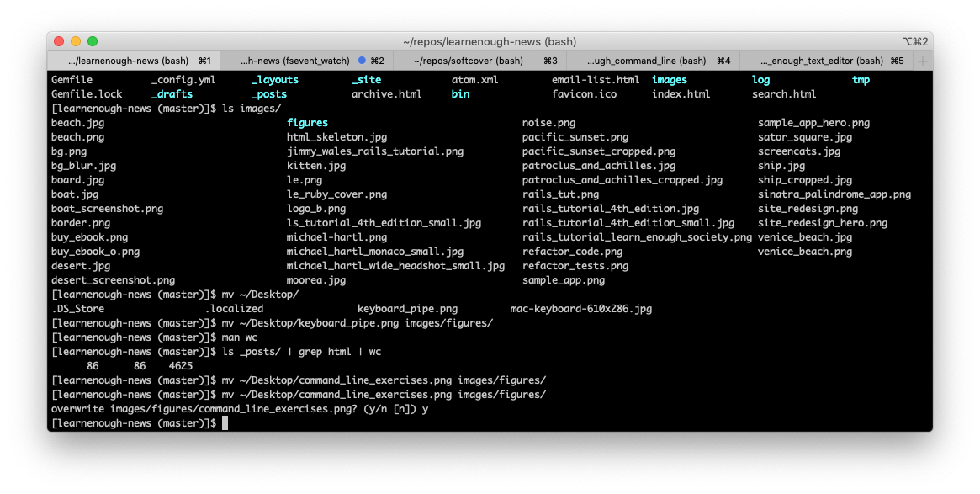980x494 pixels.
Task: Click the cursor block at the last prompt
Action: tap(225, 423)
